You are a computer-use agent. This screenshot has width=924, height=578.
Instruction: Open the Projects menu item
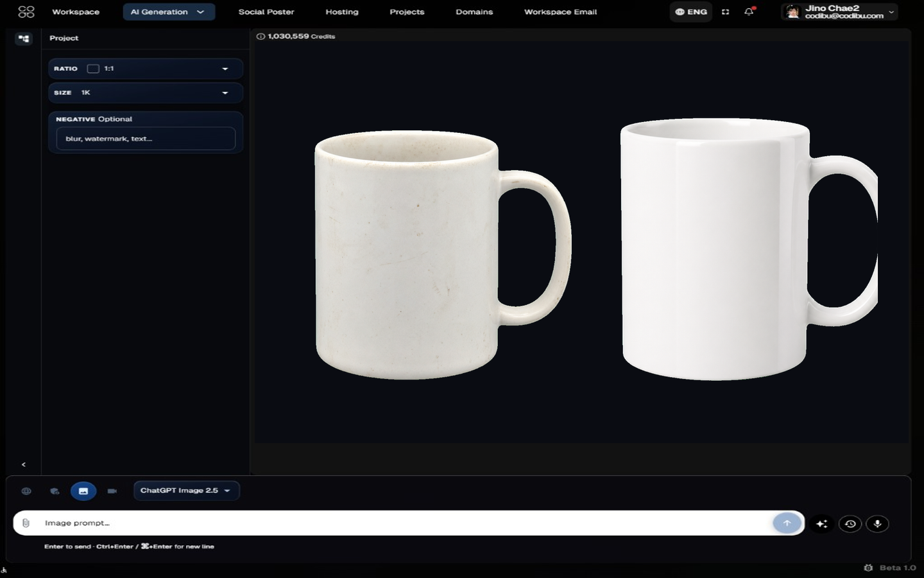pyautogui.click(x=407, y=12)
